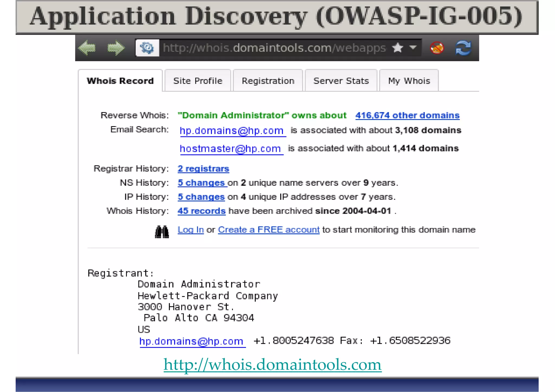The width and height of the screenshot is (555, 392).
Task: Click the 'Reverse Whois:' label
Action: (x=135, y=115)
